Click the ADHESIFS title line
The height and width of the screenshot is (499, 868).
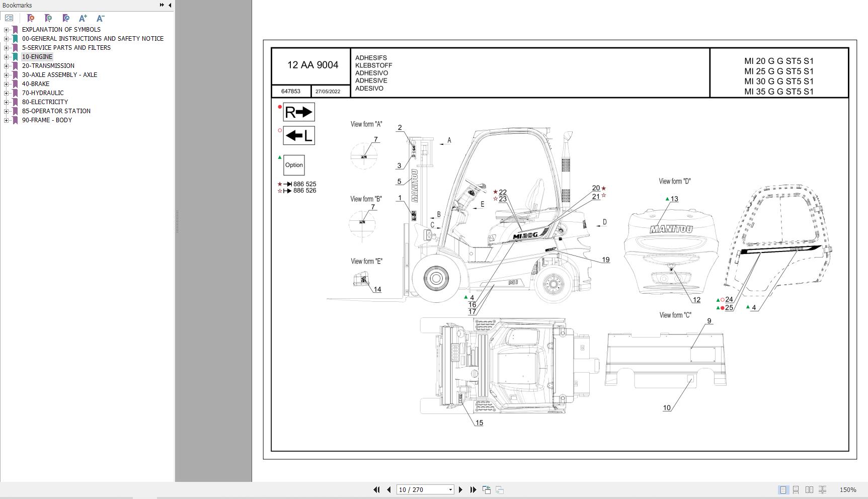click(371, 58)
